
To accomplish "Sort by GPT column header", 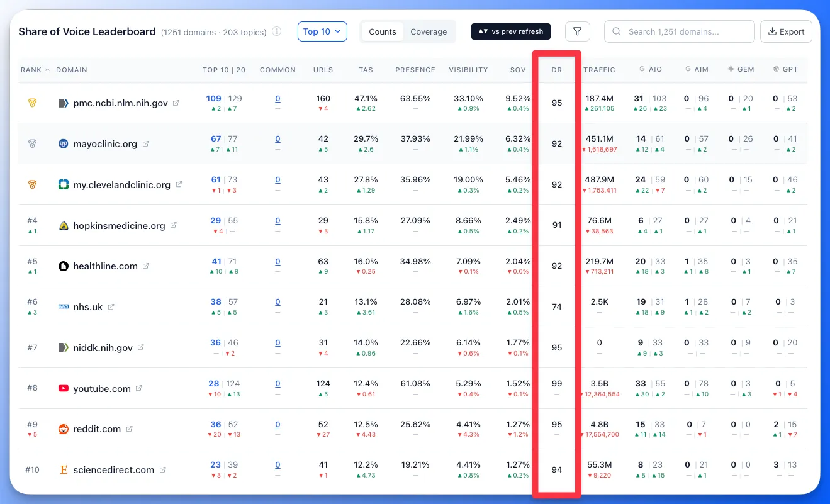I will coord(785,70).
